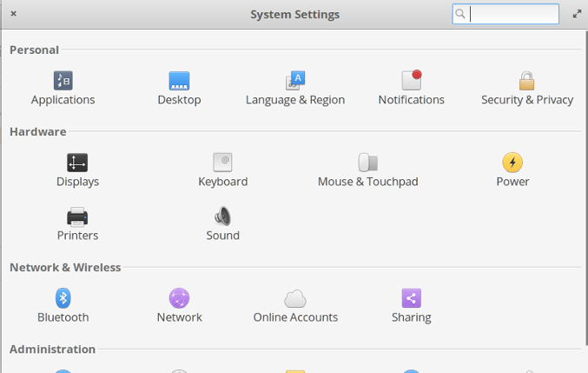Open Notifications preferences

click(x=411, y=81)
